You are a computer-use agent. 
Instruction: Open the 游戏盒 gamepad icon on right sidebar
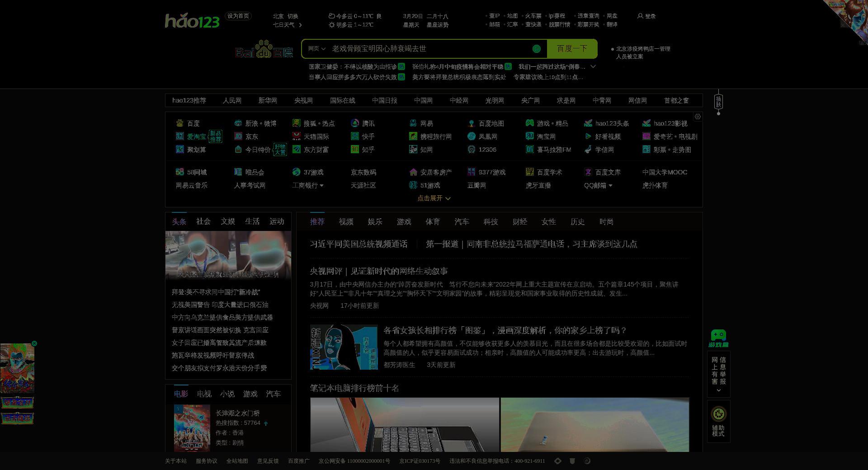[718, 338]
